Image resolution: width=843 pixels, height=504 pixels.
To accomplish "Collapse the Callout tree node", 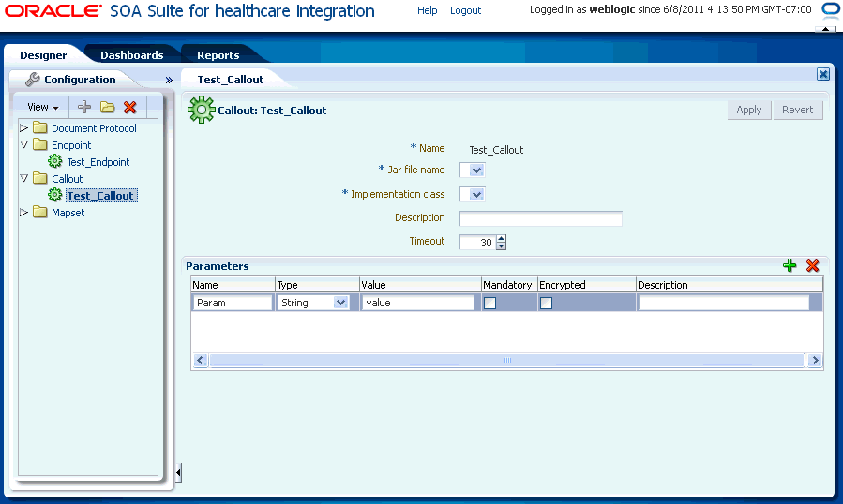I will 23,178.
